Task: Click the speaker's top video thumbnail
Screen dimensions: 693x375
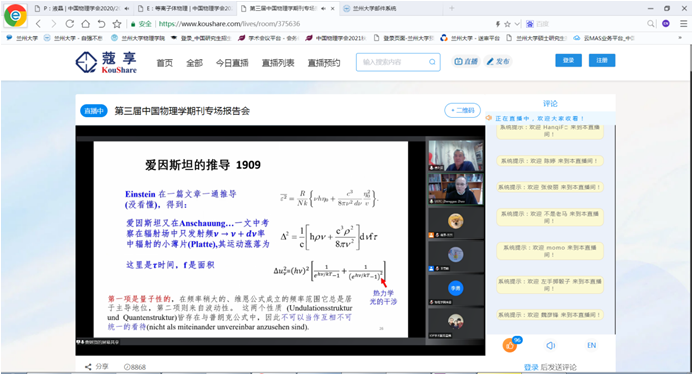Action: pos(456,156)
